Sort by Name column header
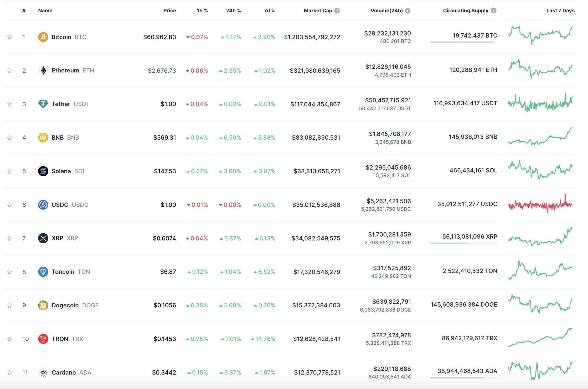The width and height of the screenshot is (588, 389). click(45, 10)
